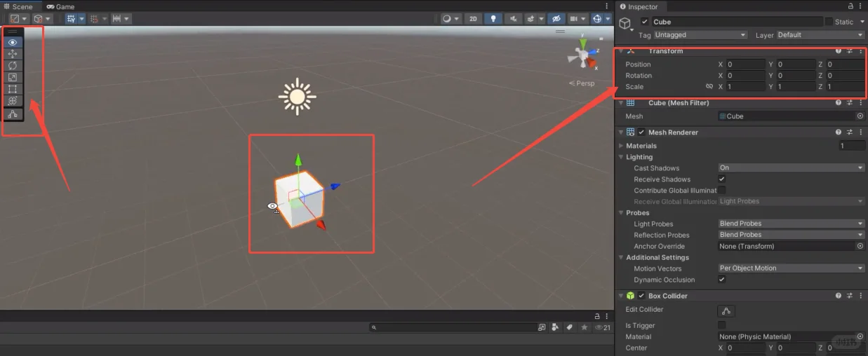Open Scene view more options menu

[608, 6]
